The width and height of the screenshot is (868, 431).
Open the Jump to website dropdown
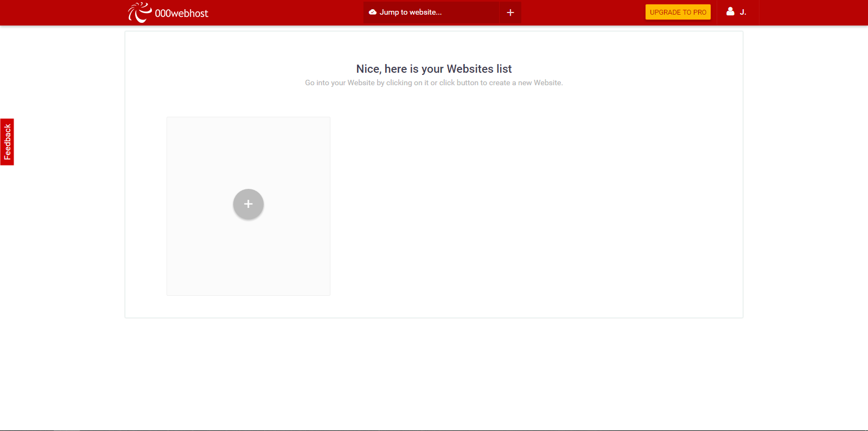431,12
